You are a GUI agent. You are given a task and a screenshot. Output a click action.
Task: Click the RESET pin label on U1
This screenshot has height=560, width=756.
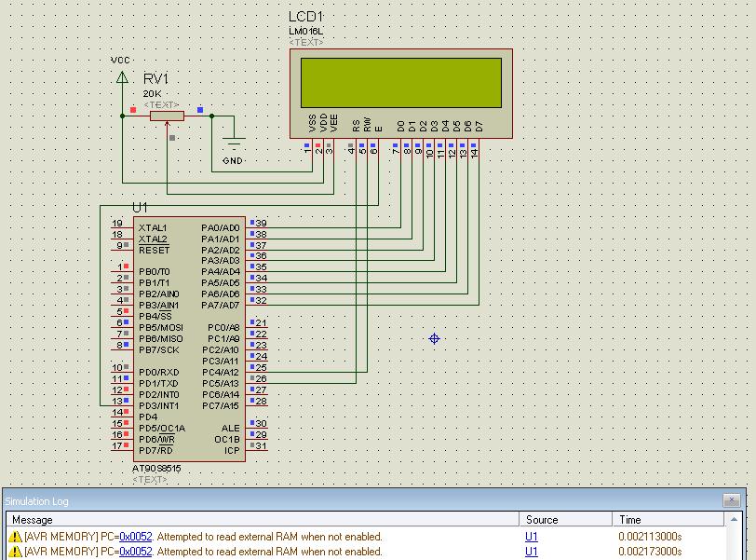(x=155, y=250)
